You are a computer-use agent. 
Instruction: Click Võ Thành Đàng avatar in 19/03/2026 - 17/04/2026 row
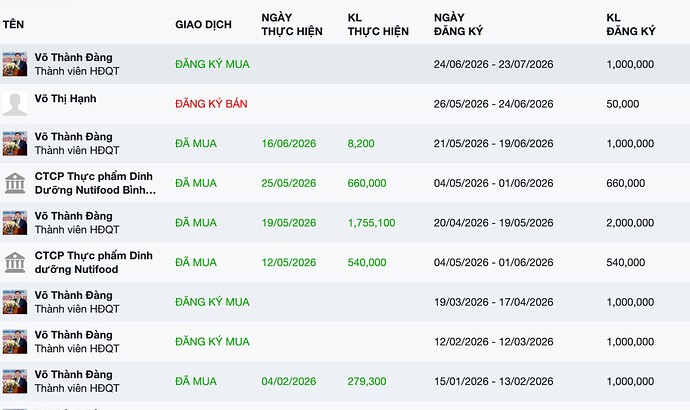[x=15, y=302]
